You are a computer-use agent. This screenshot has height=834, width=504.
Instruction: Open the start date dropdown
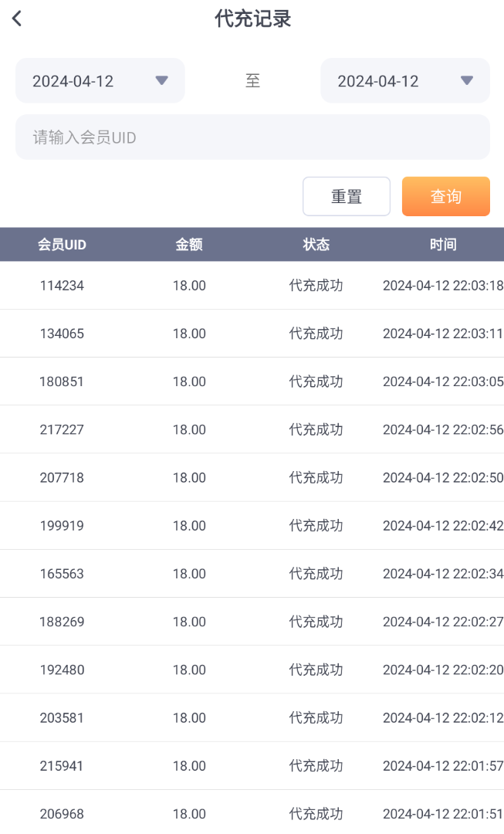(100, 80)
